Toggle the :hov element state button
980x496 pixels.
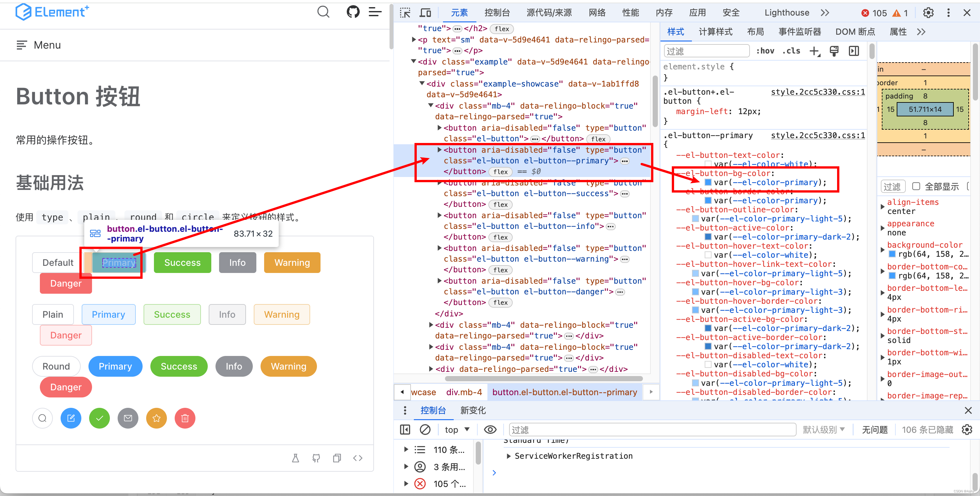pyautogui.click(x=765, y=51)
